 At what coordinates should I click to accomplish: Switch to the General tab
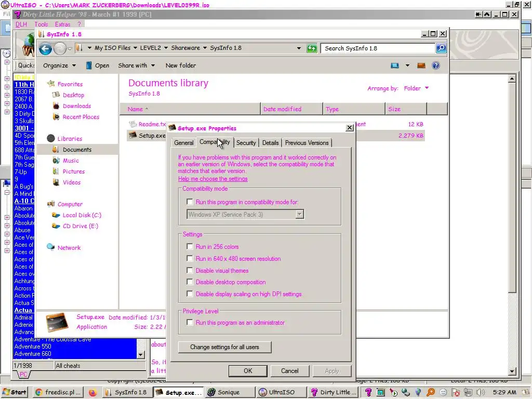183,143
